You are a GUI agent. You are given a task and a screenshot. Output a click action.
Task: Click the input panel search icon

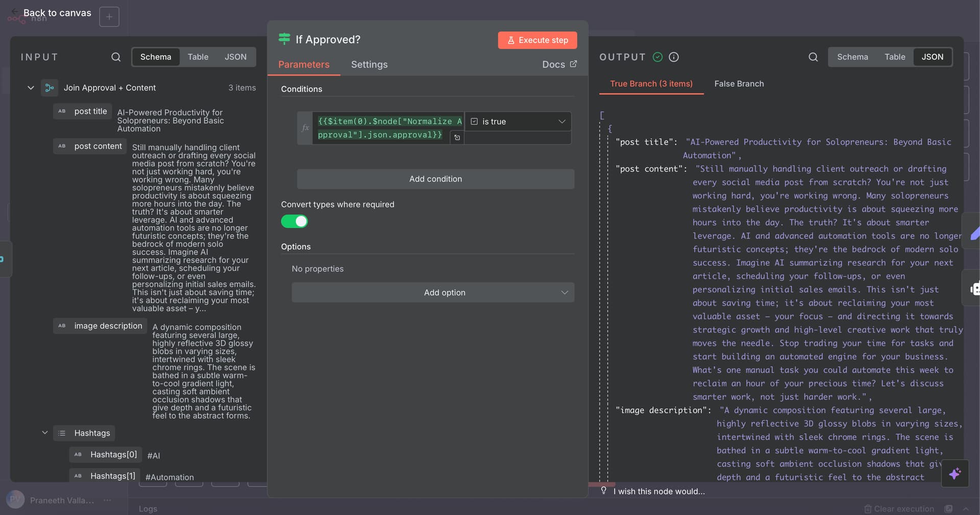coord(116,57)
